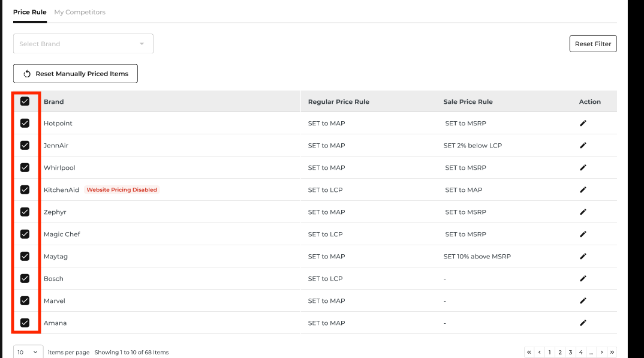Click 'SET 10% above MSRP' sale rule
Image resolution: width=644 pixels, height=358 pixels.
477,256
